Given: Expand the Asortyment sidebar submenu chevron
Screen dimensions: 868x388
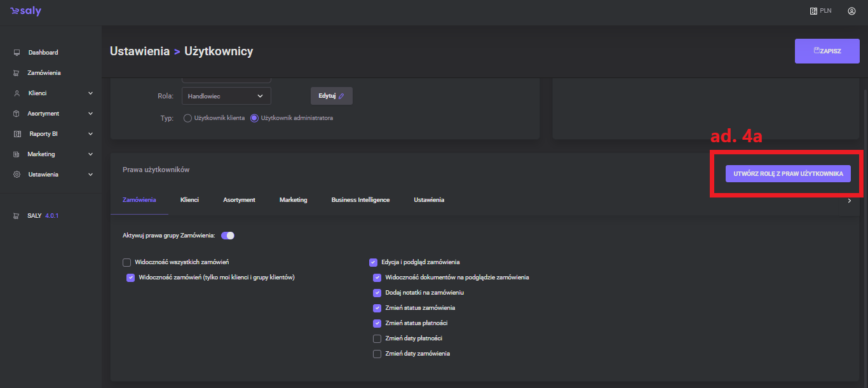Looking at the screenshot, I should (90, 114).
